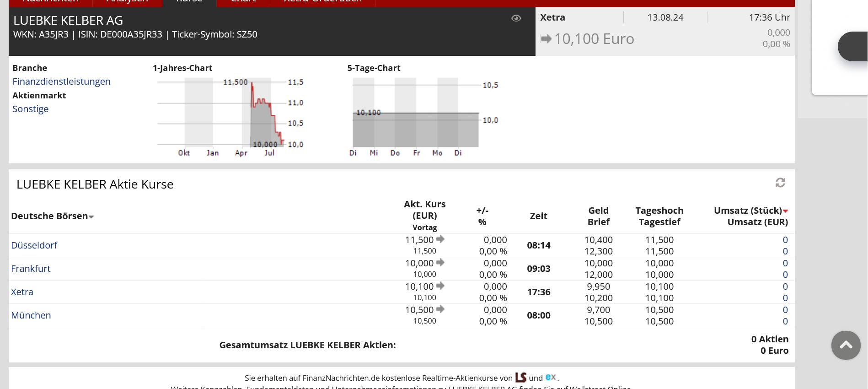Open the Düsseldorf exchange link

coord(34,245)
